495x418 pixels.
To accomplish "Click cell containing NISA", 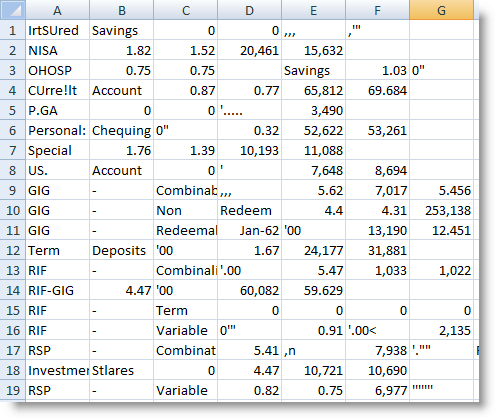I will [57, 50].
